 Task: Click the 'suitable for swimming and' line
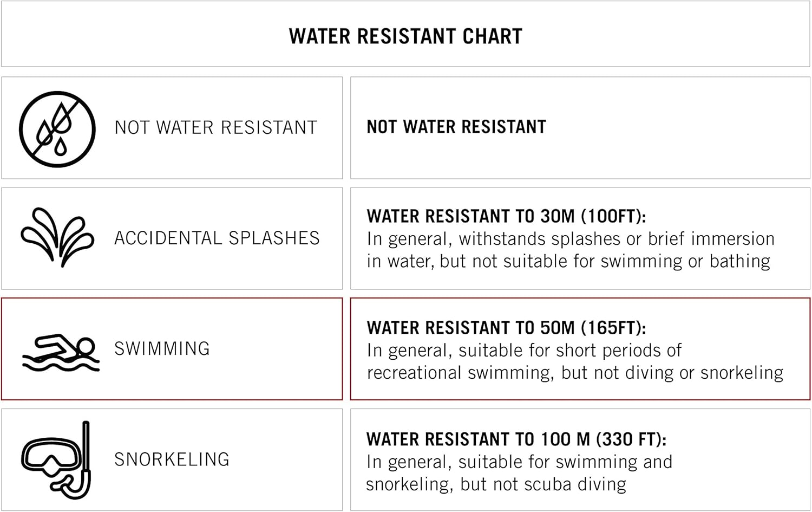(x=519, y=462)
